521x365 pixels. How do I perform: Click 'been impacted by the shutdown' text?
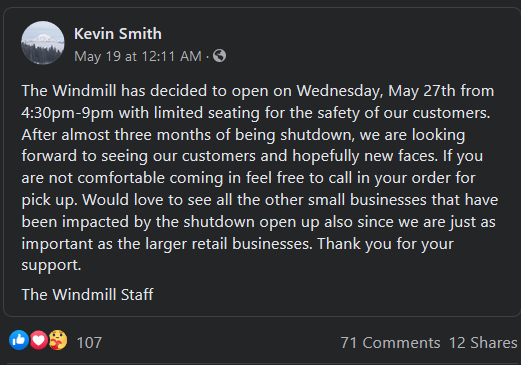[x=138, y=222]
